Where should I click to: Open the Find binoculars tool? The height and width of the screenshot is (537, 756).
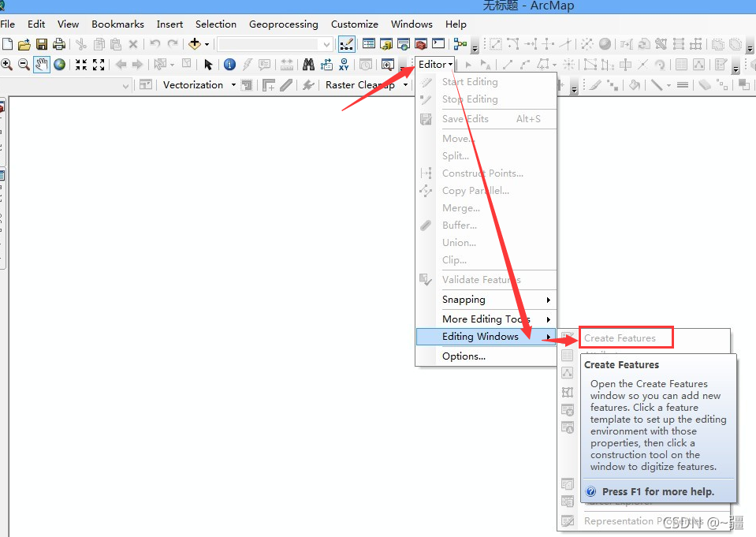[x=308, y=64]
